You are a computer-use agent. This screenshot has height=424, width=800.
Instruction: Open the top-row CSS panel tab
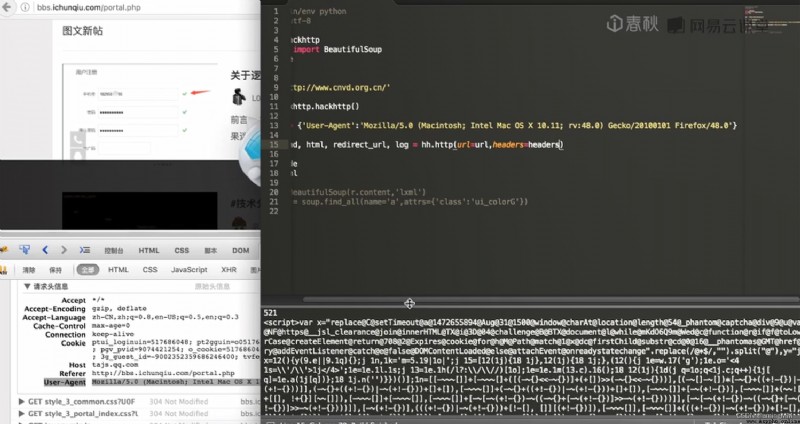pos(182,251)
